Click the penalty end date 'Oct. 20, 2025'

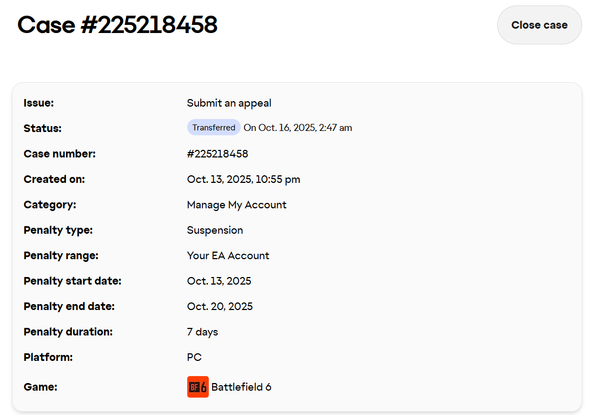220,306
